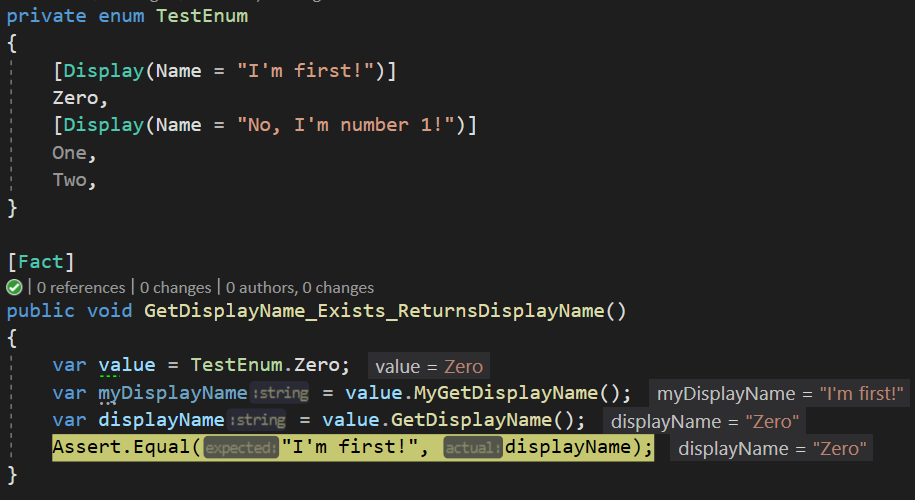Viewport: 915px width, 500px height.
Task: Click the string "No, I'm number 1!"
Action: [345, 125]
